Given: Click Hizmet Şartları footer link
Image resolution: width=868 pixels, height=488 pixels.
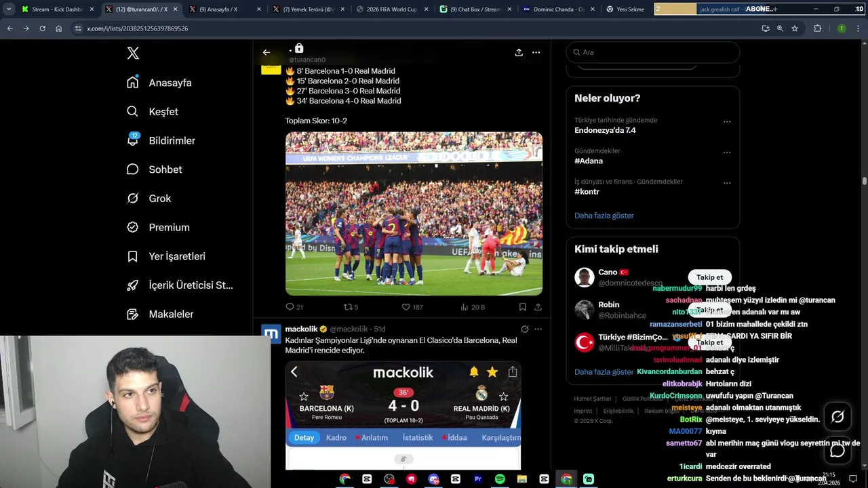Looking at the screenshot, I should [x=592, y=399].
